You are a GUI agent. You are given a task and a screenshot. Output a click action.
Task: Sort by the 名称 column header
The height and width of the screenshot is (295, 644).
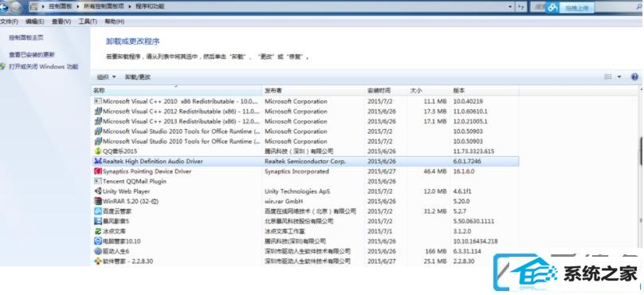coord(177,90)
